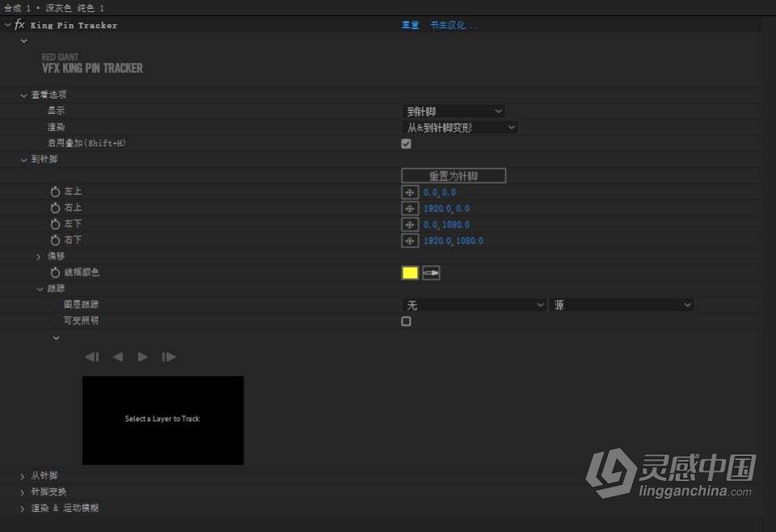
Task: Click the King Pin Tracker effect name
Action: (74, 25)
